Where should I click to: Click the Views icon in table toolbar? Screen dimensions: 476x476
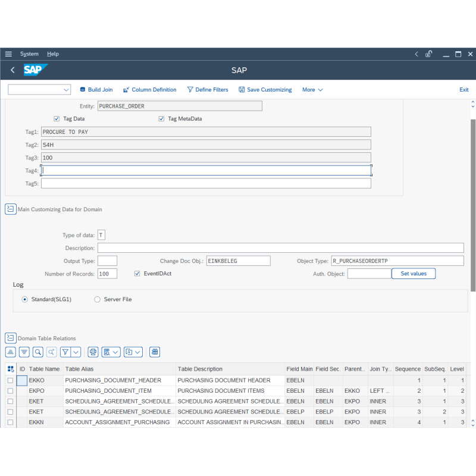(107, 352)
